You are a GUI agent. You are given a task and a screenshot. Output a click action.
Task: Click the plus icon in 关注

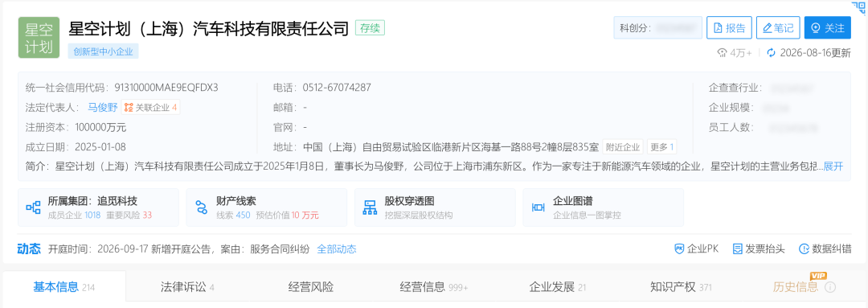816,27
